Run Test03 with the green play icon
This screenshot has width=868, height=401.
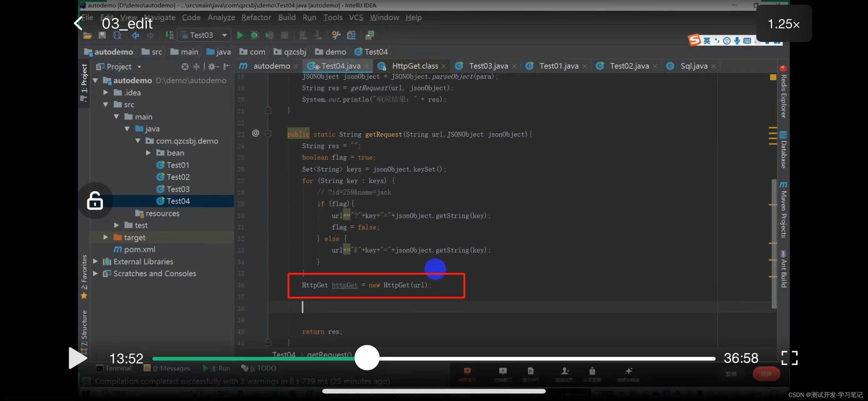click(240, 35)
